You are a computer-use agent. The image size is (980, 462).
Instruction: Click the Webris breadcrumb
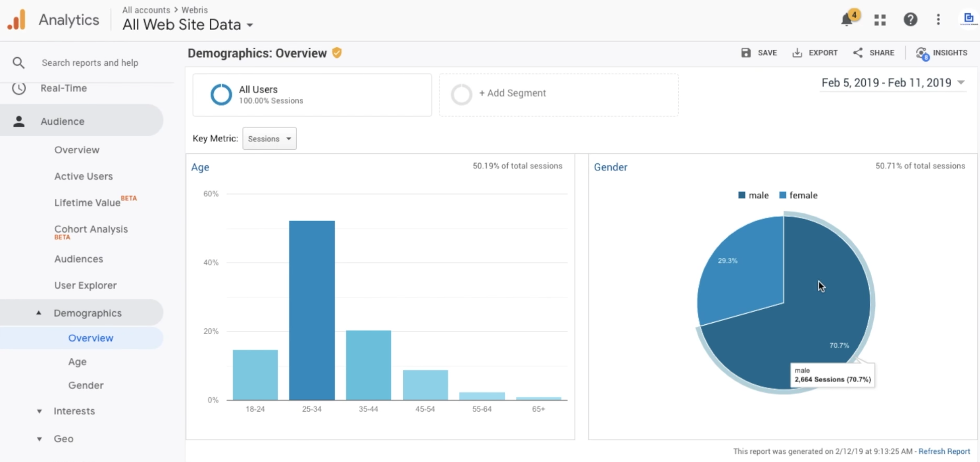pos(194,10)
